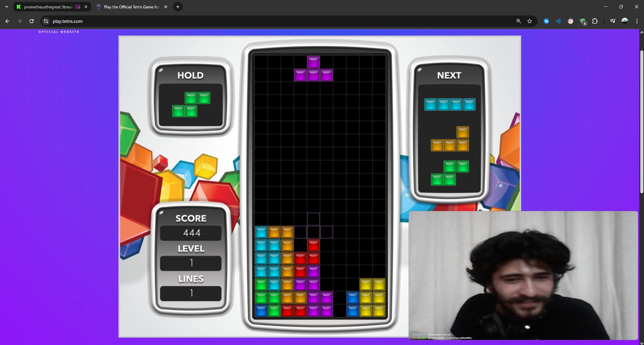Click the green S piece in the Next panel
Screen dimensions: 644x345
click(450, 173)
